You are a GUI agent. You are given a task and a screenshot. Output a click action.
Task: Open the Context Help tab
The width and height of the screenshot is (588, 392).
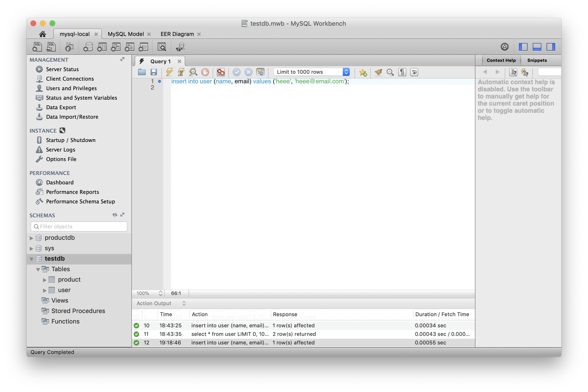[x=501, y=60]
